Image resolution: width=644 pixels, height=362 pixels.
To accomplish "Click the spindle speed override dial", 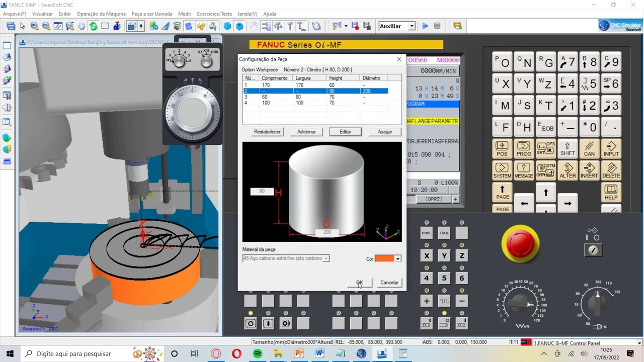I will click(597, 303).
